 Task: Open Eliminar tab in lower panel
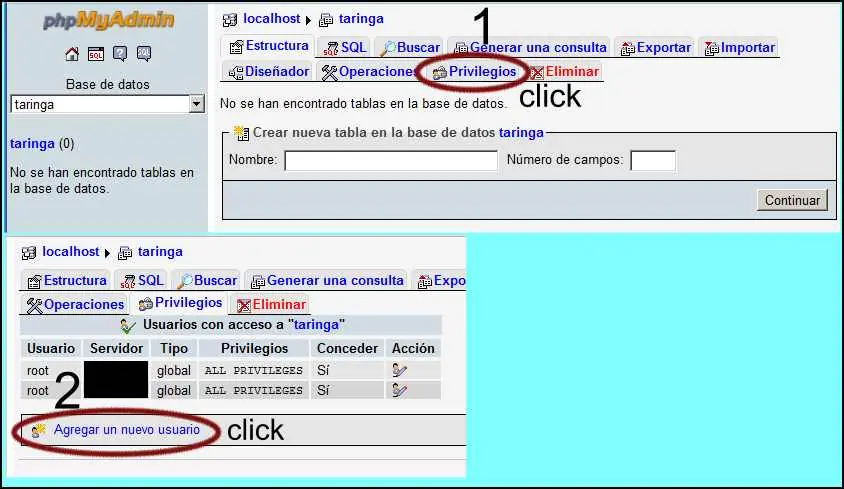tap(271, 305)
